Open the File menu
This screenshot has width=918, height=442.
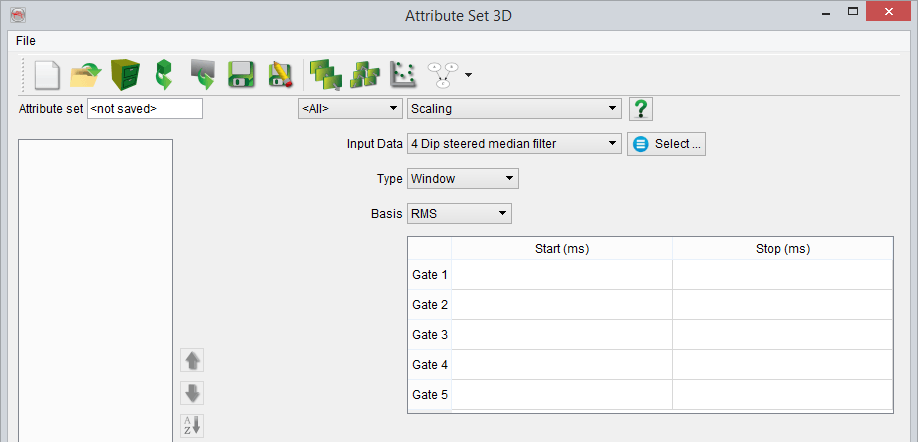26,41
